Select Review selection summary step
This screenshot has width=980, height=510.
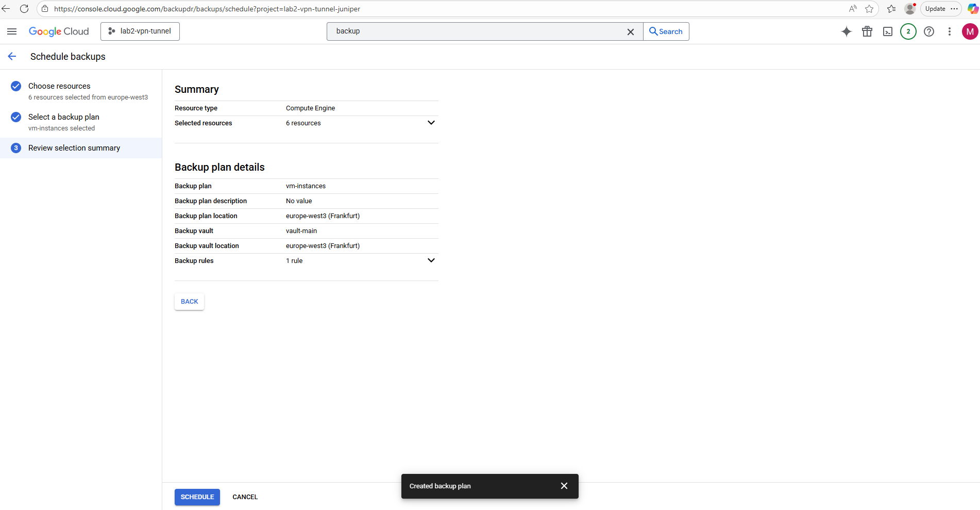[74, 148]
